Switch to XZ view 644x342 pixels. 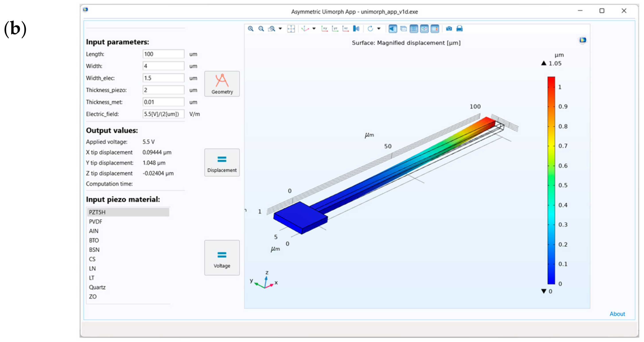pyautogui.click(x=346, y=29)
